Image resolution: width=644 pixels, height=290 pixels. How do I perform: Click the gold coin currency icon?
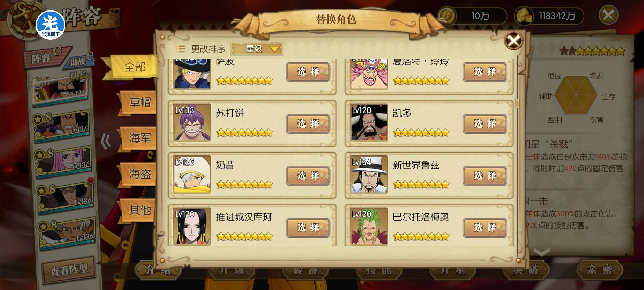pos(447,16)
